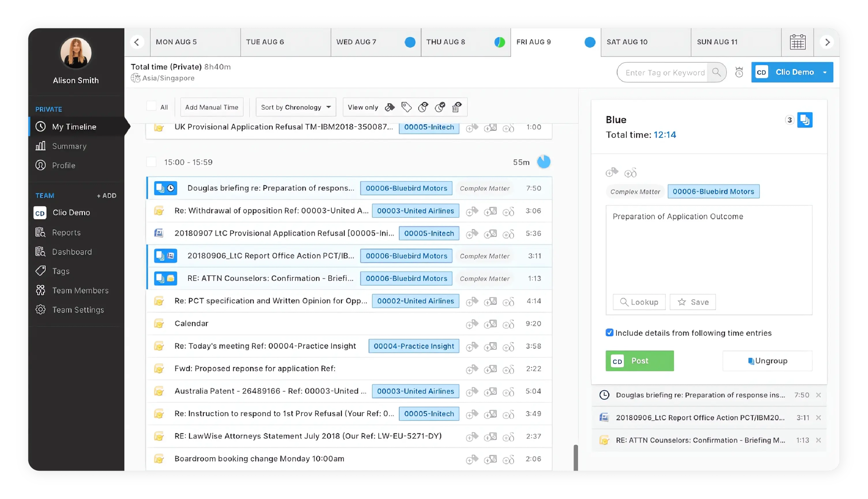This screenshot has height=499, width=868.
Task: Show deleted entries via the trash-eye filter icon
Action: pyautogui.click(x=456, y=107)
